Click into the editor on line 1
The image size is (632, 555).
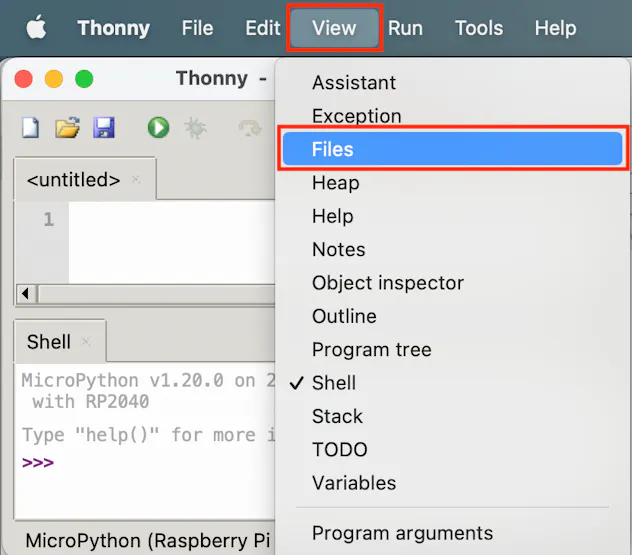coord(170,220)
